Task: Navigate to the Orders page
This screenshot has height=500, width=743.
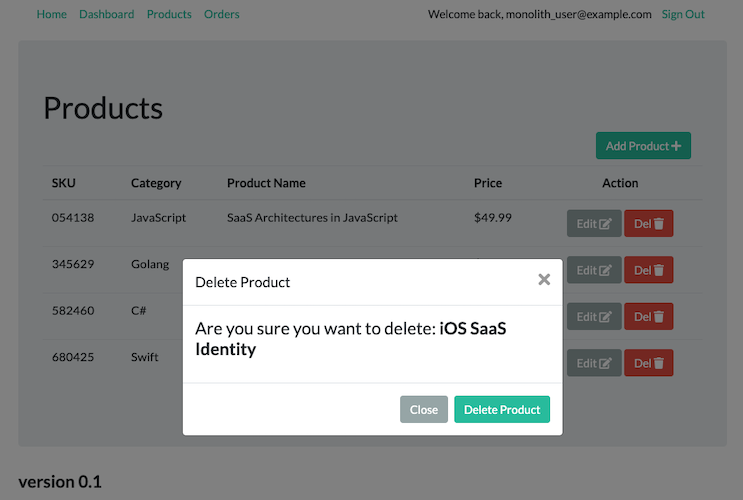Action: tap(222, 14)
